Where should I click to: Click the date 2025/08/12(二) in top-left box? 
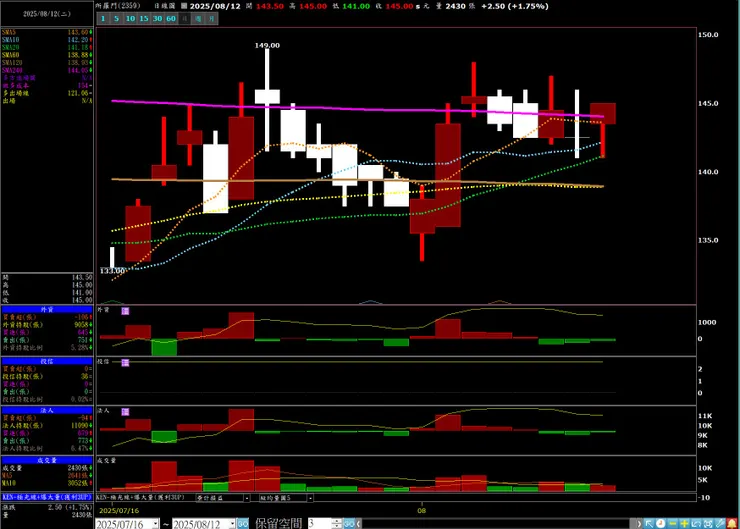click(47, 14)
